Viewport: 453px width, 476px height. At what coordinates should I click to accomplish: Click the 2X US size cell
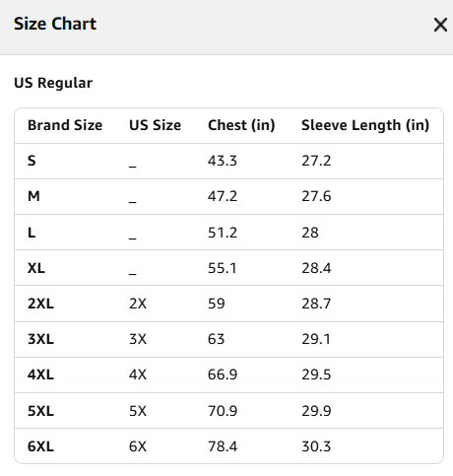tap(138, 304)
